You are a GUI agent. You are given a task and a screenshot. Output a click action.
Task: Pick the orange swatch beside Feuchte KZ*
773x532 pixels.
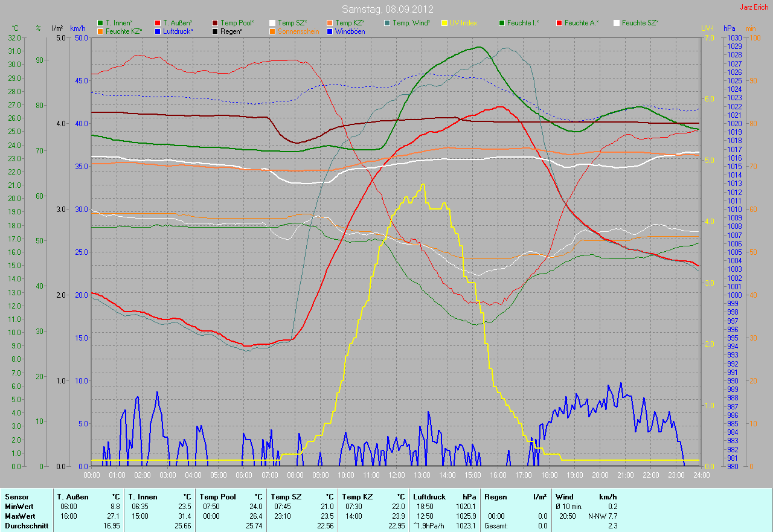pos(100,31)
